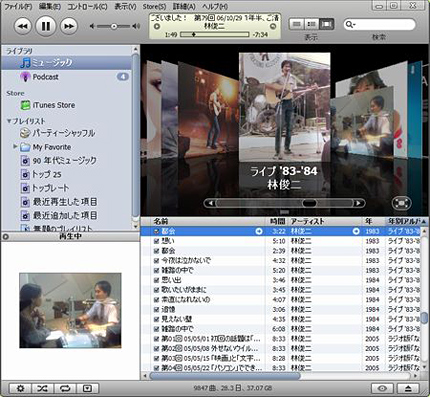Image resolution: width=430 pixels, height=397 pixels.
Task: Click the round play icon left of the track display
Action: click(156, 26)
